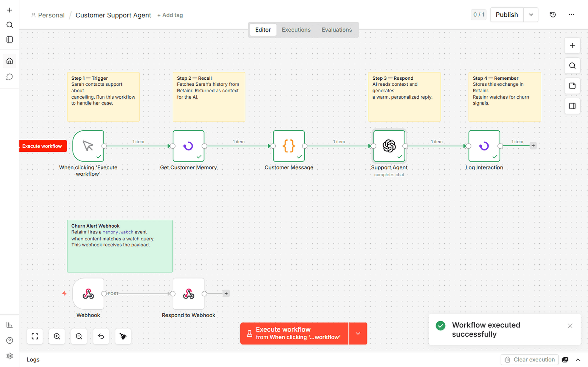The image size is (588, 367).
Task: Zoom in on the workflow canvas
Action: tap(57, 336)
